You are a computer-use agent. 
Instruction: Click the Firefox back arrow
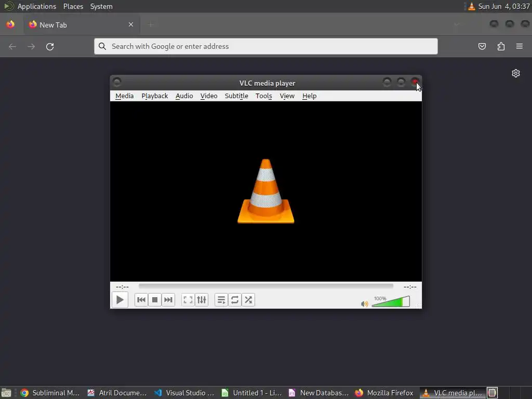point(12,46)
